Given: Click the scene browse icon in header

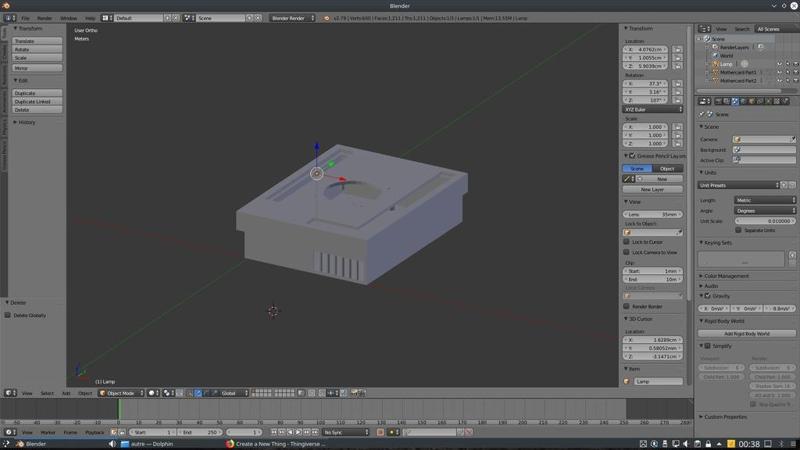Looking at the screenshot, I should 188,18.
